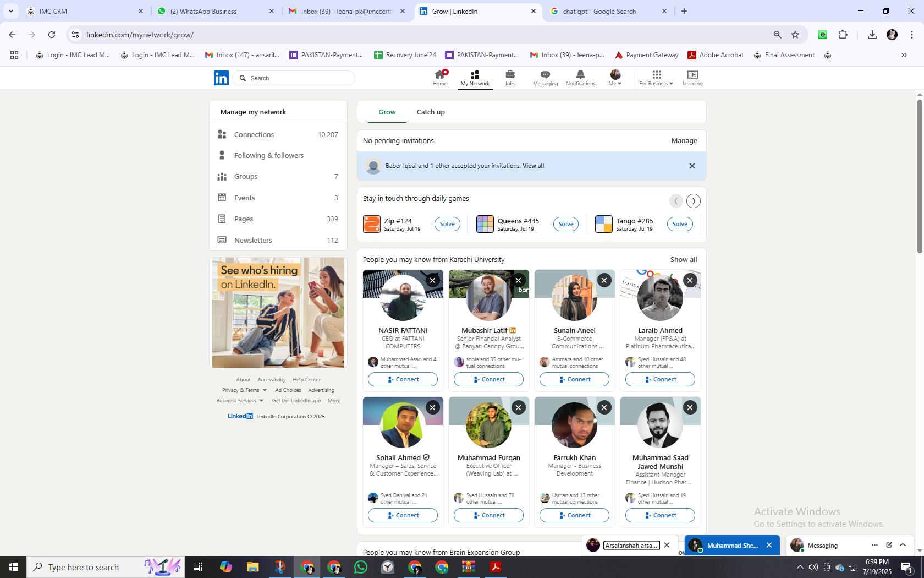The height and width of the screenshot is (578, 924).
Task: Switch to the Catch up tab
Action: tap(431, 112)
